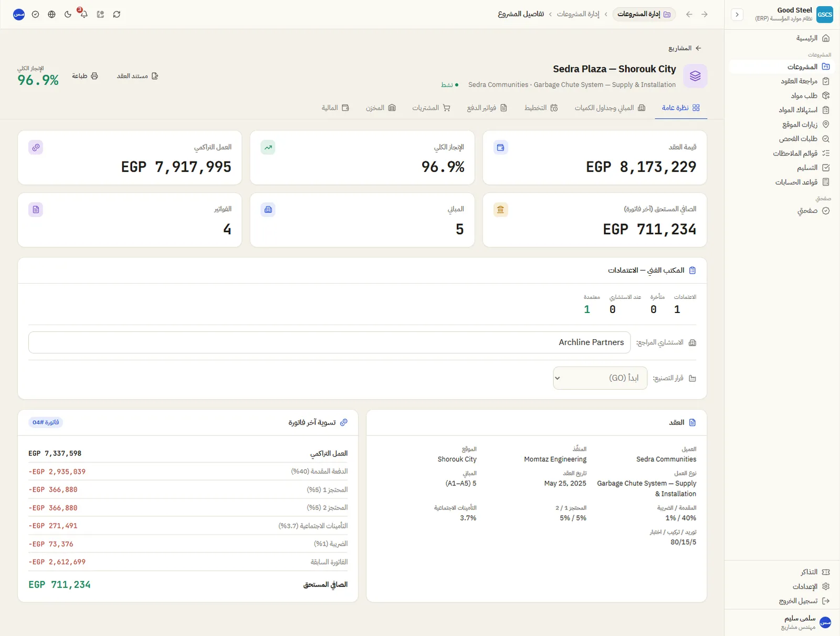Open language selector globe icon

click(x=51, y=14)
